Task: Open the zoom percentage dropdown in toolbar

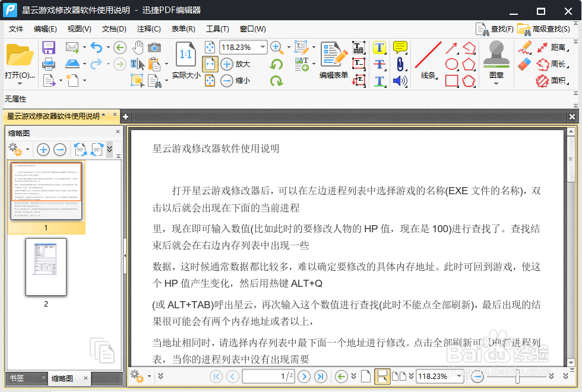Action: [262, 47]
